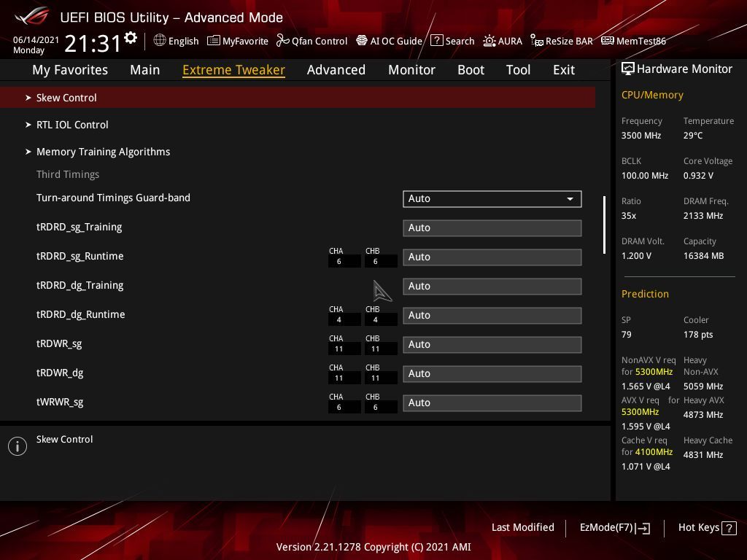Viewport: 747px width, 560px height.
Task: Click the EzMode exit arrow icon
Action: tap(643, 528)
